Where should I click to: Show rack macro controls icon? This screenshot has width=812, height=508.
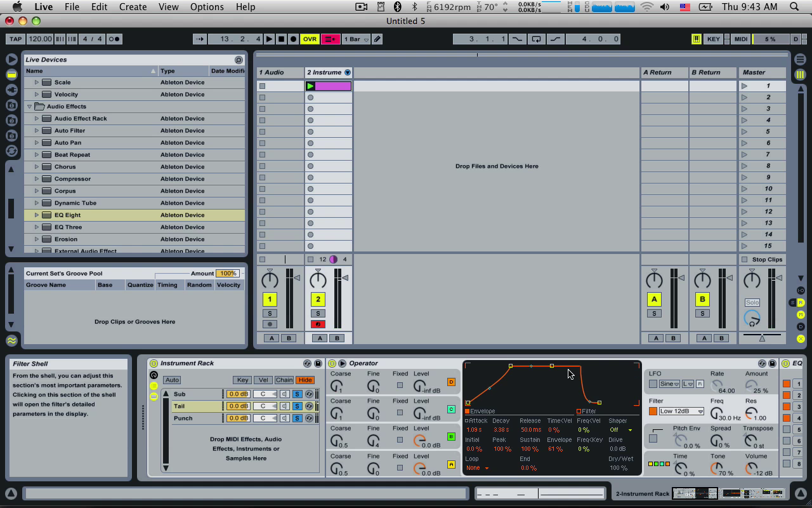154,375
